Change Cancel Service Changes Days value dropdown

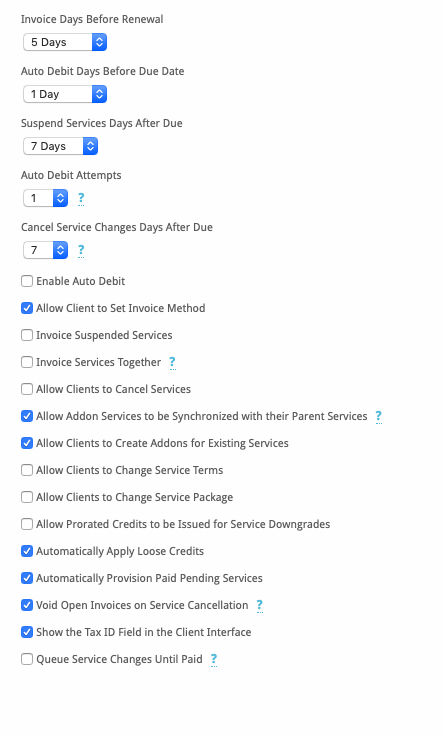tap(45, 250)
